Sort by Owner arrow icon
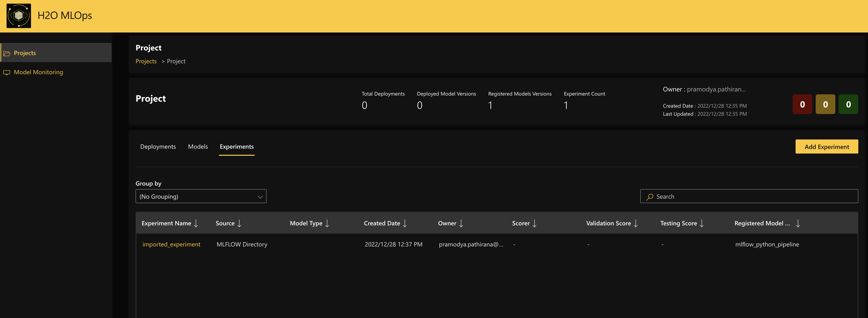This screenshot has width=868, height=318. 461,223
